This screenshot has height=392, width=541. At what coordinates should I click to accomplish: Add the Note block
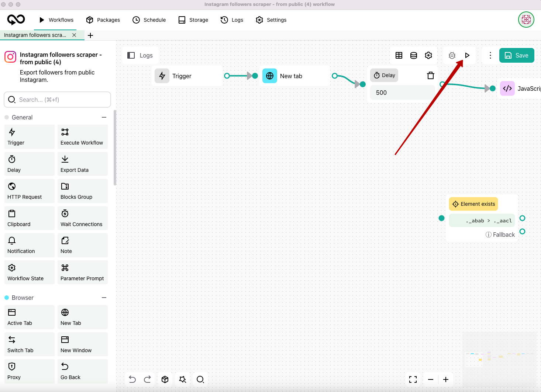click(x=83, y=245)
